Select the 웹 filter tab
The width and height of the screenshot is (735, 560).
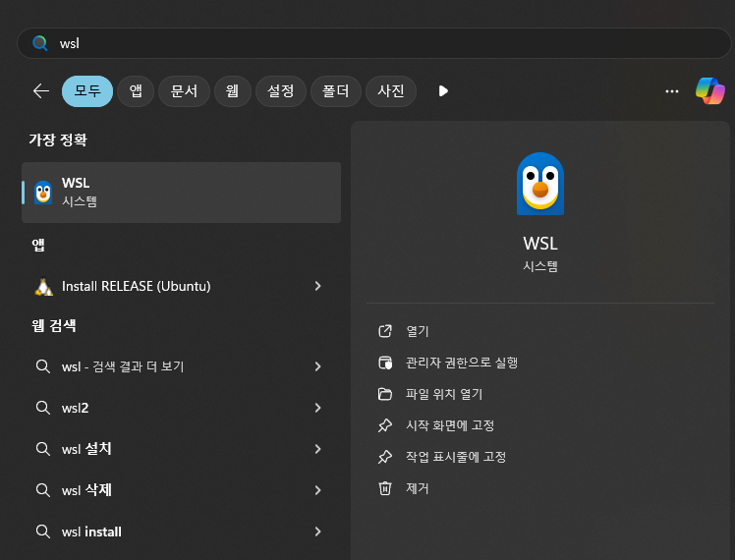[x=233, y=91]
